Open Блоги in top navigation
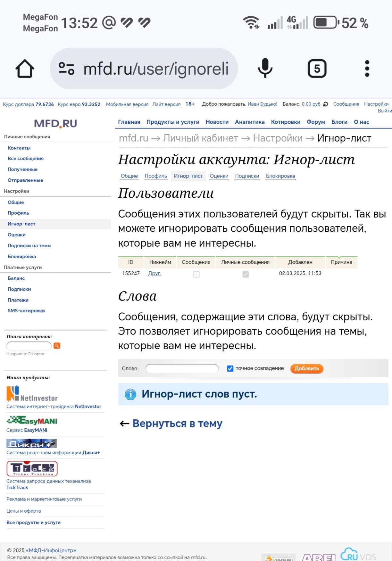 339,122
